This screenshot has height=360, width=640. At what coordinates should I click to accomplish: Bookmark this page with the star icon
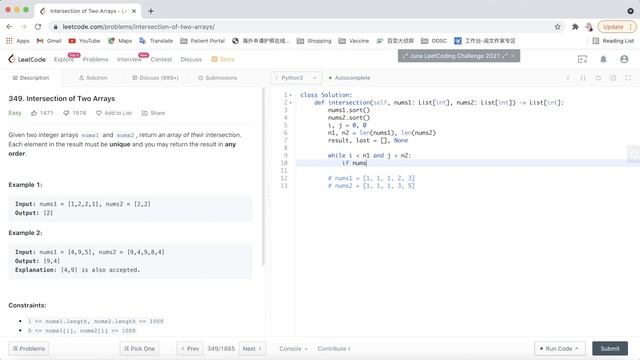558,27
